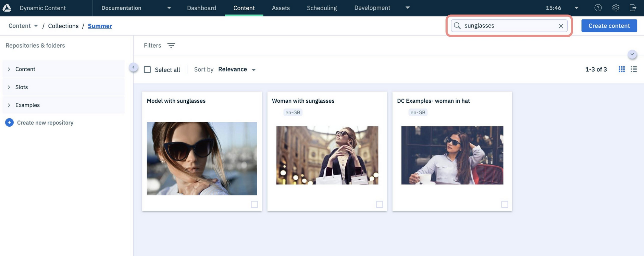Open the Model with sunglasses thumbnail

(202, 158)
